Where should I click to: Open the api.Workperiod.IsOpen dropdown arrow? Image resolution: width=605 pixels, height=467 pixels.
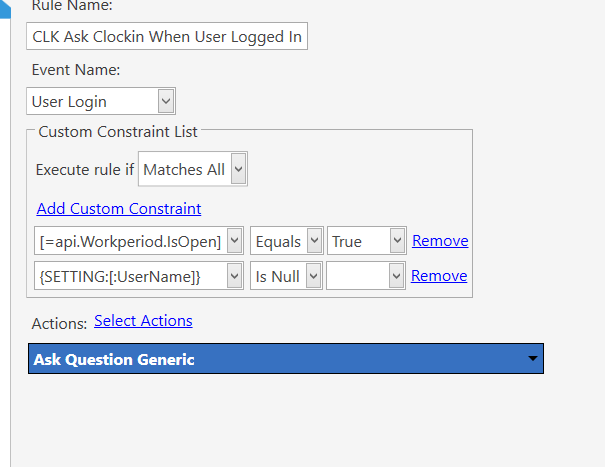tap(234, 240)
